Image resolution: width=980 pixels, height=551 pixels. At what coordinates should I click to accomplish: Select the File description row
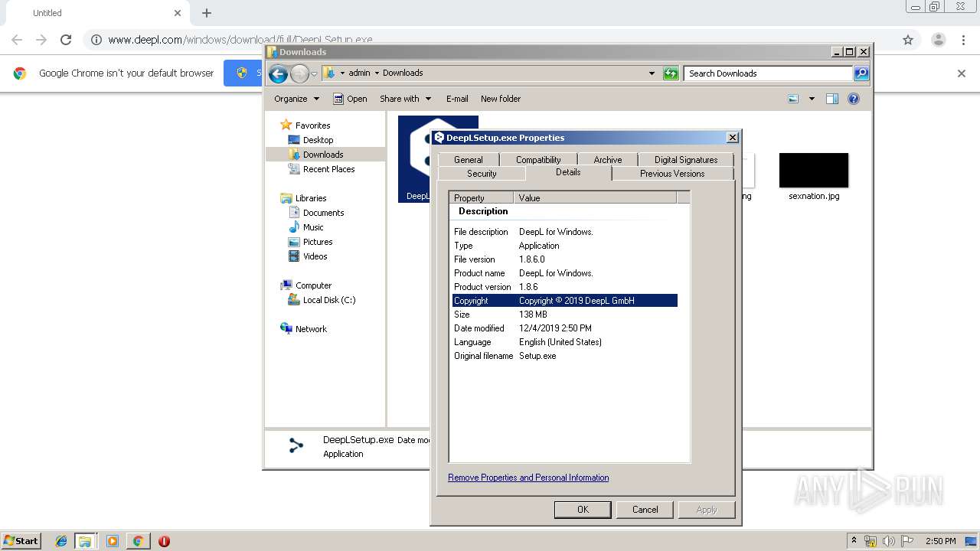point(564,232)
